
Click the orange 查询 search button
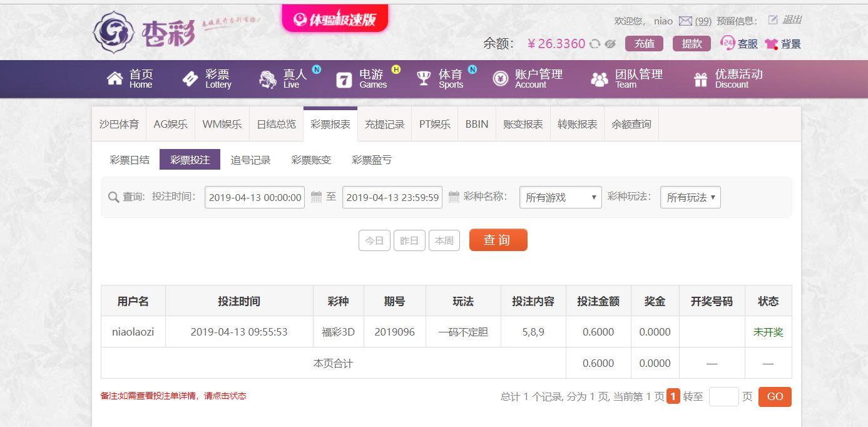point(498,240)
